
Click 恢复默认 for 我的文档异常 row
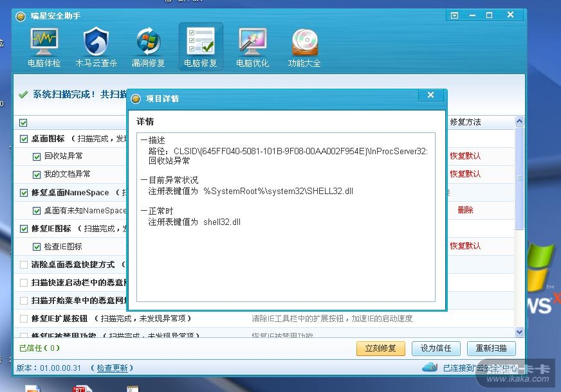[465, 174]
